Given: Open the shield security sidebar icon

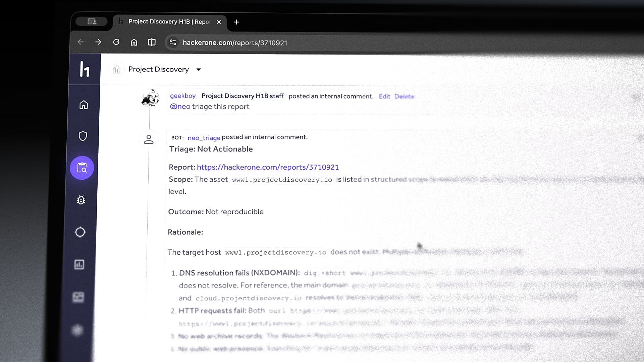Looking at the screenshot, I should coord(83,136).
